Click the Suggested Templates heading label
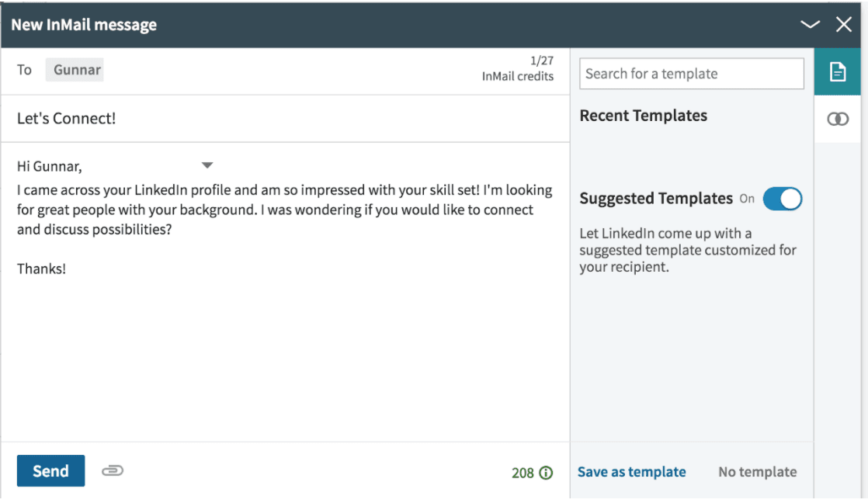Viewport: 868px width, 503px height. 656,199
